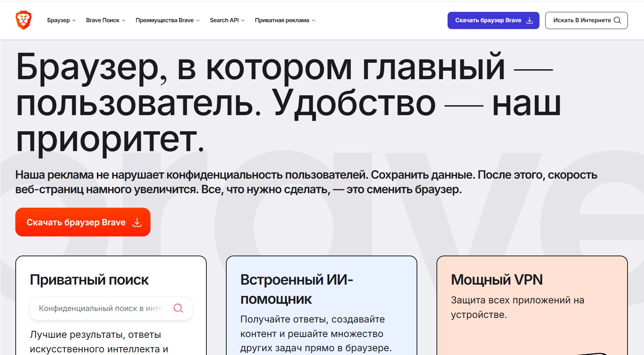
Task: Click purple "Скачать браузер Brave" button
Action: coord(493,20)
